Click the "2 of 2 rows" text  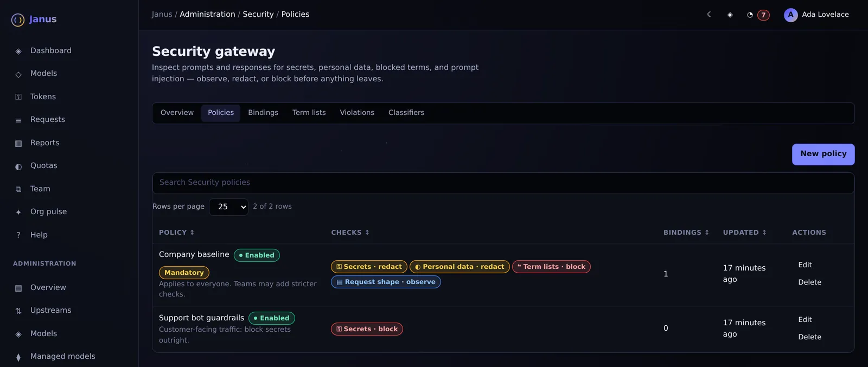(x=272, y=207)
